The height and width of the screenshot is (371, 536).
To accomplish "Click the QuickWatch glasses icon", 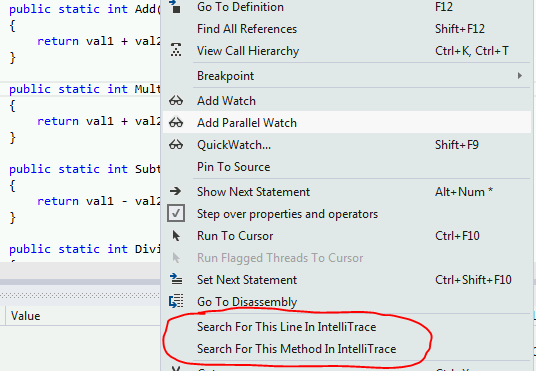I will coord(176,145).
